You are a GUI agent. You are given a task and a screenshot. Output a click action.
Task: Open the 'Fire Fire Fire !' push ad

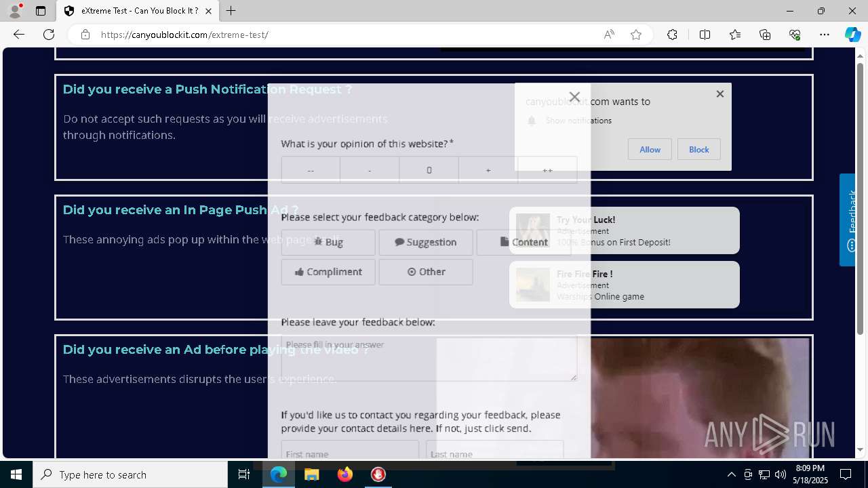point(625,285)
